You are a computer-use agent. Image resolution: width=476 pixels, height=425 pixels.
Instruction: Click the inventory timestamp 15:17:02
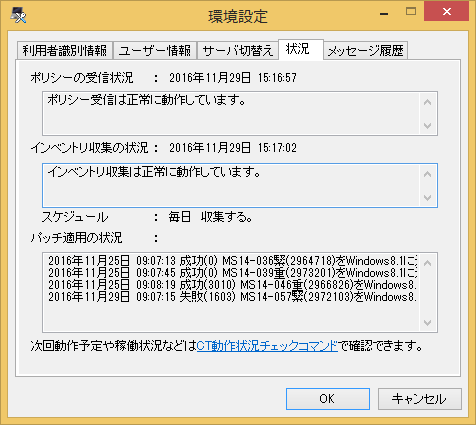coord(277,148)
